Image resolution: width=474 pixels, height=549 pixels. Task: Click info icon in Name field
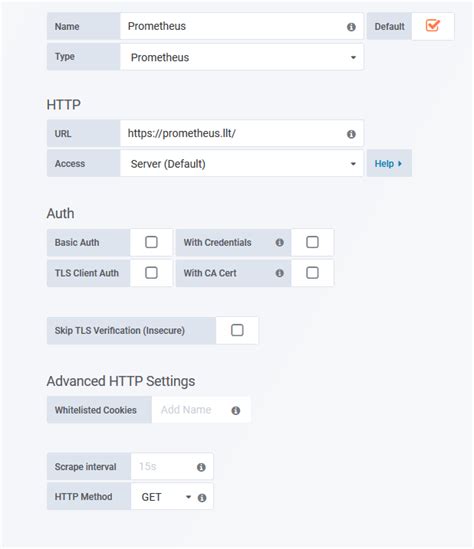pos(351,27)
